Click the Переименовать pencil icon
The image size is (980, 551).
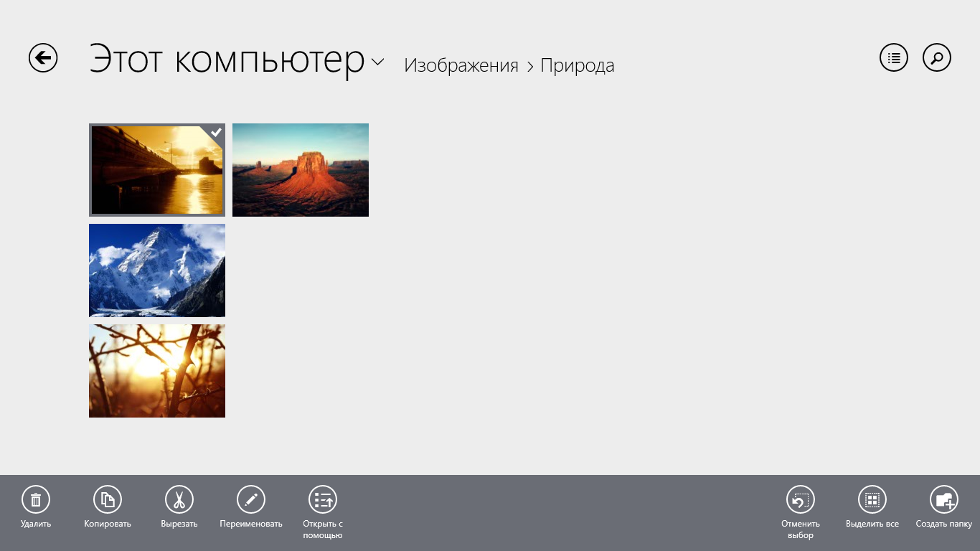click(251, 499)
